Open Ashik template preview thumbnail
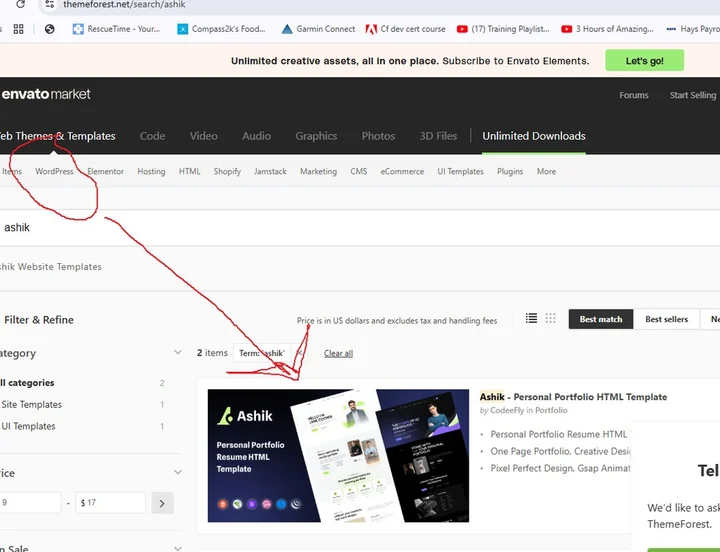The height and width of the screenshot is (552, 720). coord(338,456)
